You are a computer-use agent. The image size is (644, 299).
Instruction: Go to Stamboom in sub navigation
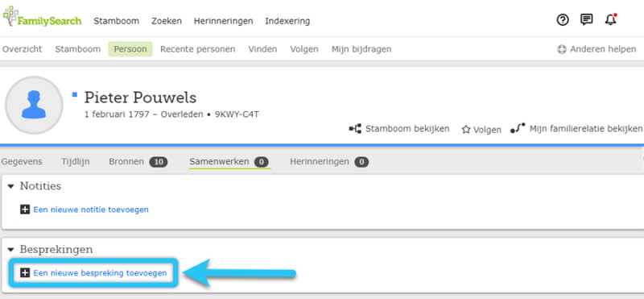(x=77, y=49)
